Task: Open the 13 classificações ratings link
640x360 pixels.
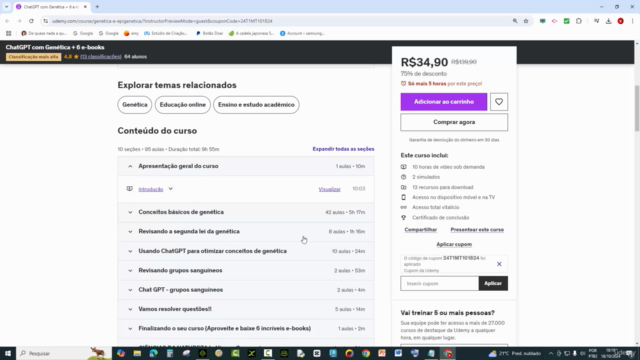Action: click(x=101, y=57)
